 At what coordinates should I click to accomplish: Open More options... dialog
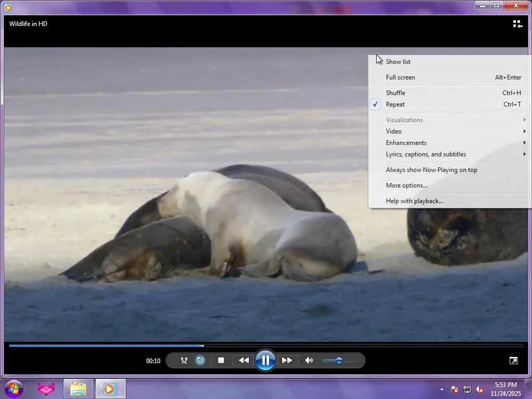click(x=407, y=185)
